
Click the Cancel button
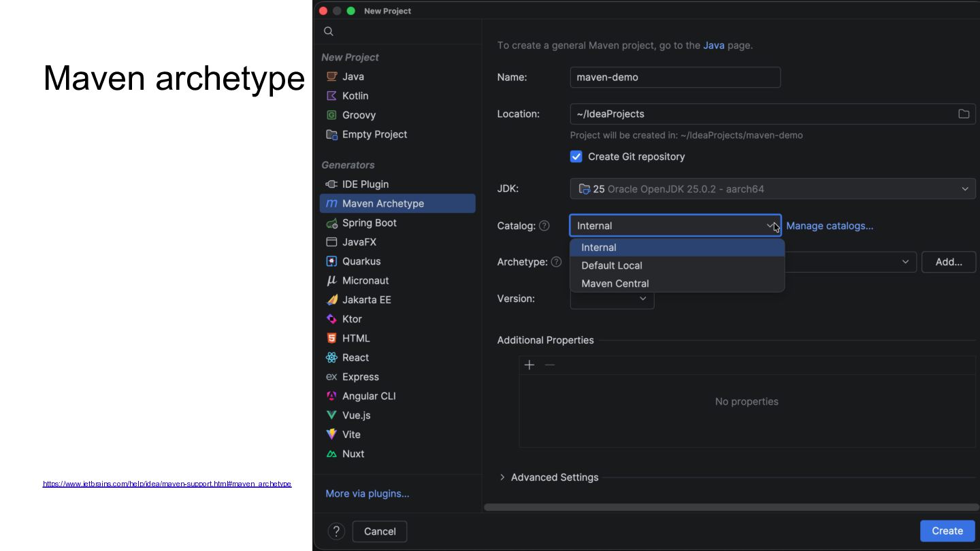click(x=380, y=531)
